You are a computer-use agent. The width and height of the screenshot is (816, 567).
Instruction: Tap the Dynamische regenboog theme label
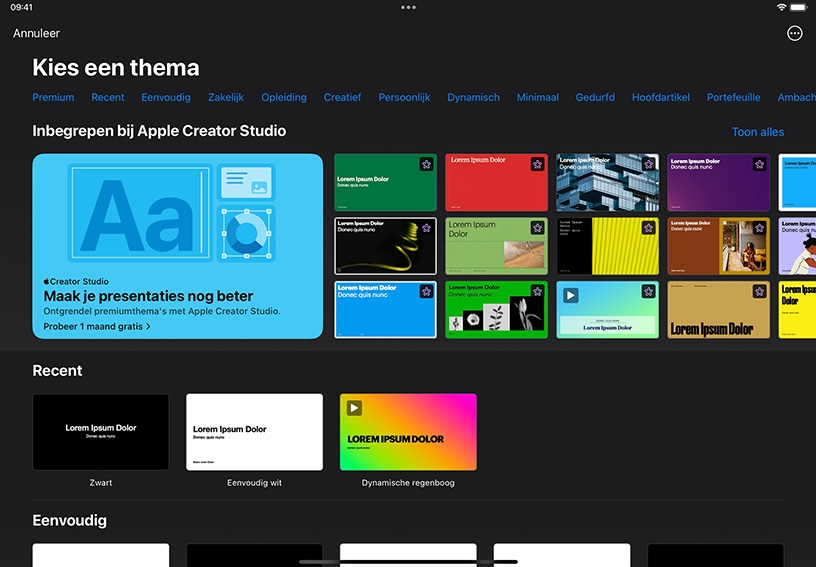click(x=408, y=483)
